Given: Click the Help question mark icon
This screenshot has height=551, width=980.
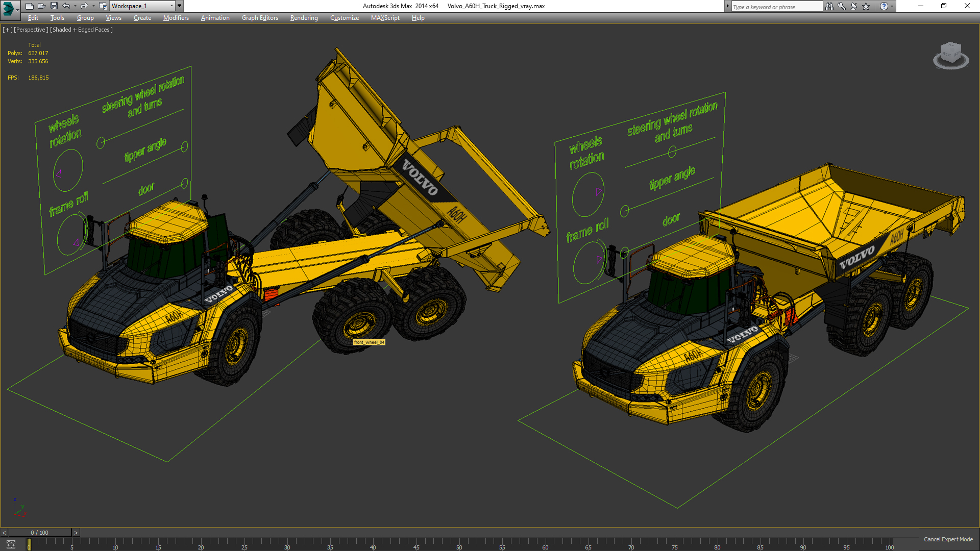Looking at the screenshot, I should coord(884,6).
